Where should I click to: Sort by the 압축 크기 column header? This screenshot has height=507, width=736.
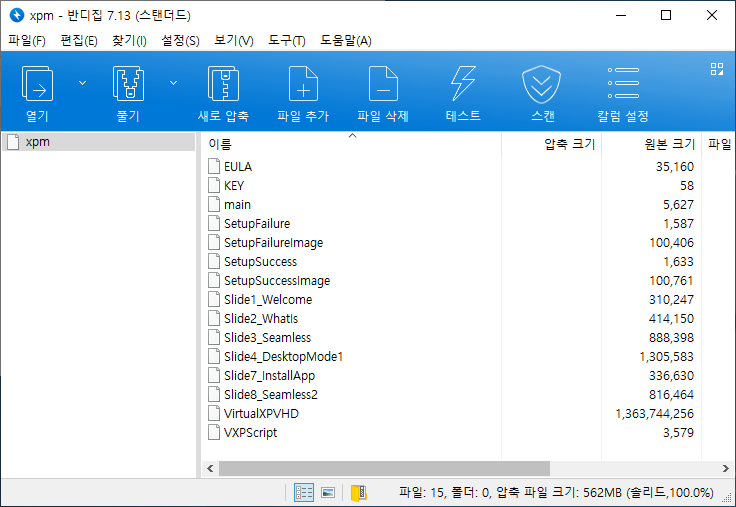pyautogui.click(x=552, y=144)
